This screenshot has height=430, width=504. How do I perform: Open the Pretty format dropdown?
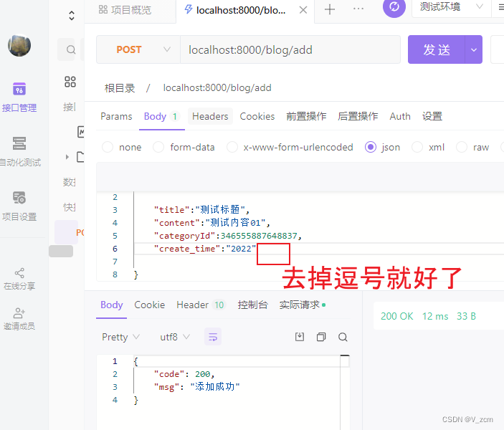click(120, 337)
